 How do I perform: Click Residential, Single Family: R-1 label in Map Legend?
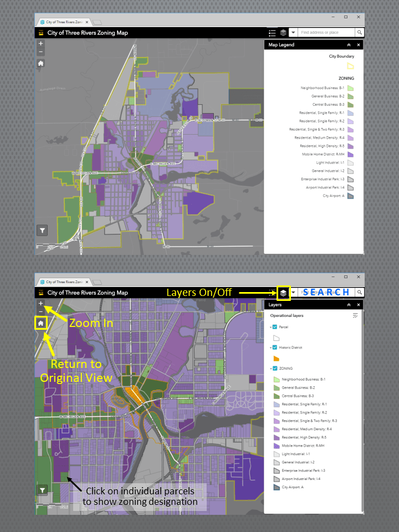coord(321,112)
